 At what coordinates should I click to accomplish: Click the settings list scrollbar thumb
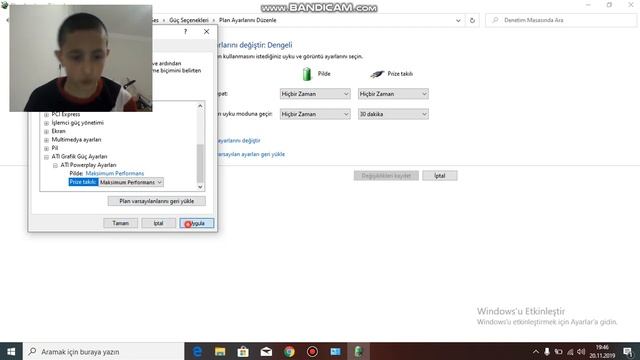[200, 163]
